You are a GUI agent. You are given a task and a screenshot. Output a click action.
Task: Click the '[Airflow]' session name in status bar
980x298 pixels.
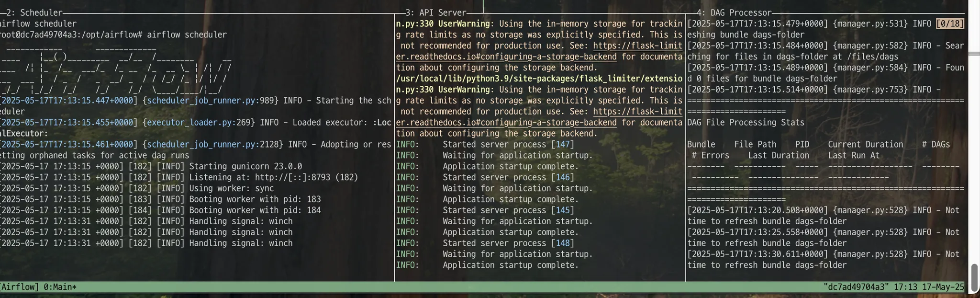click(19, 287)
